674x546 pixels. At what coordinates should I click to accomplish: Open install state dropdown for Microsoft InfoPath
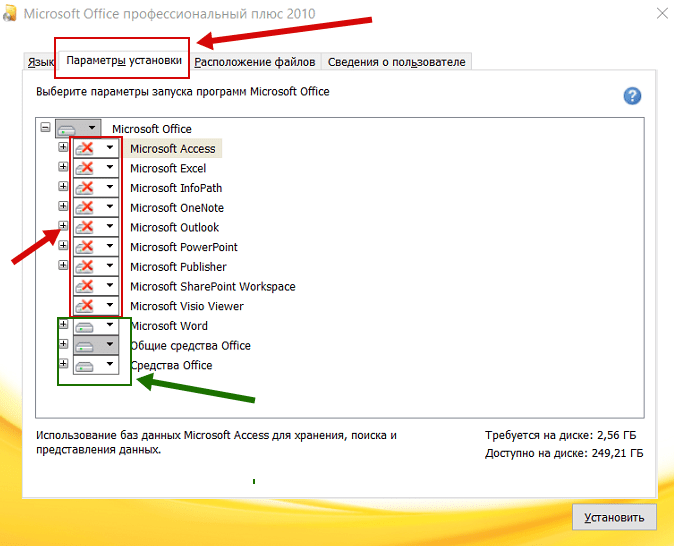[96, 187]
